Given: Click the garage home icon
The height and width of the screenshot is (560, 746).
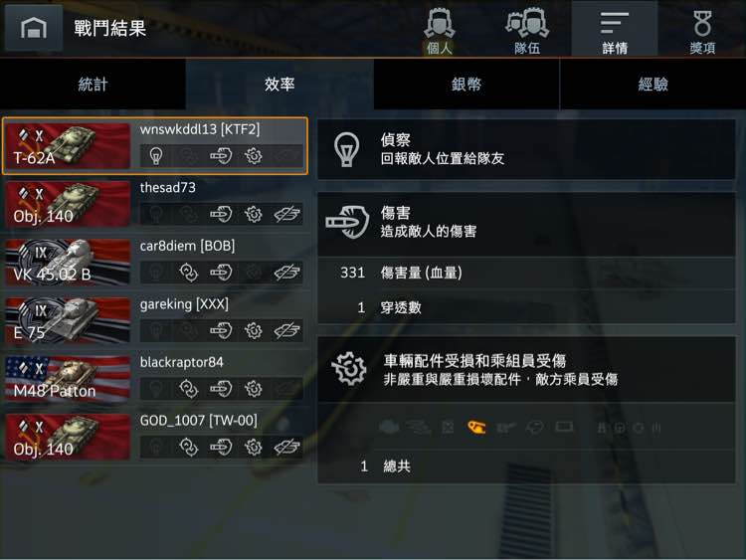Looking at the screenshot, I should [x=33, y=28].
